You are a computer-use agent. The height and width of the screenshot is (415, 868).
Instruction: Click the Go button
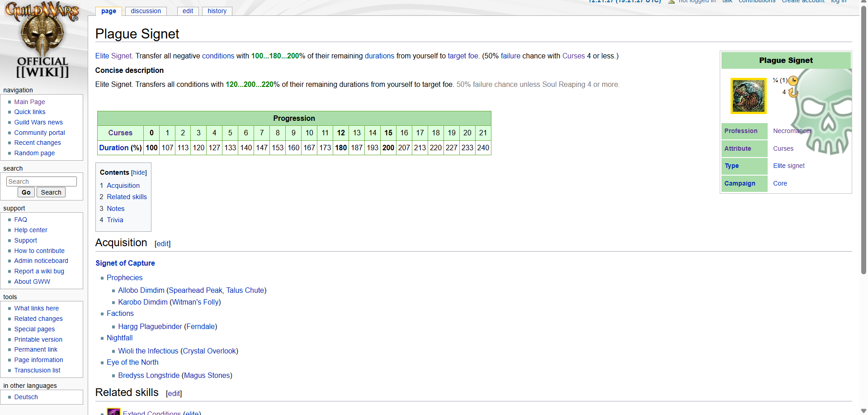click(x=26, y=192)
